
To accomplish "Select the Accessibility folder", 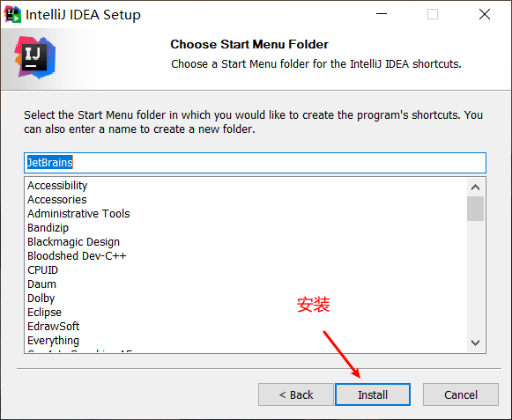I will [x=57, y=186].
